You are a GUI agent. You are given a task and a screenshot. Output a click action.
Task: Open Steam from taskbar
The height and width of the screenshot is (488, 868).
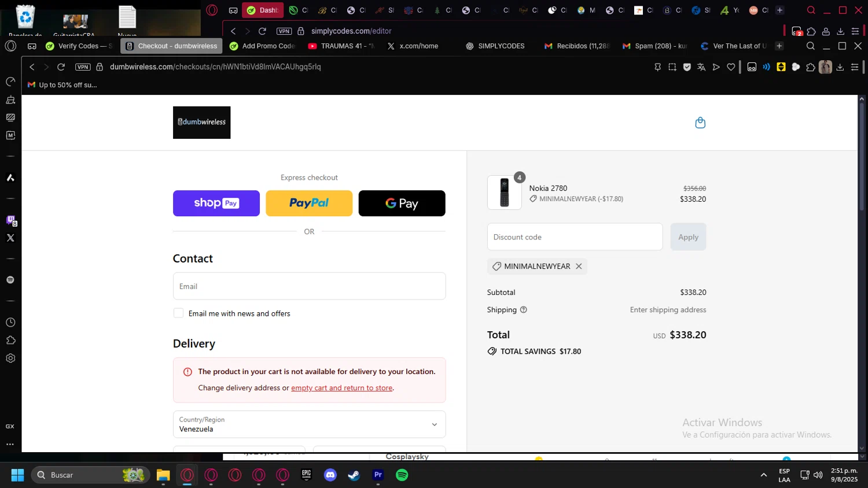[354, 475]
